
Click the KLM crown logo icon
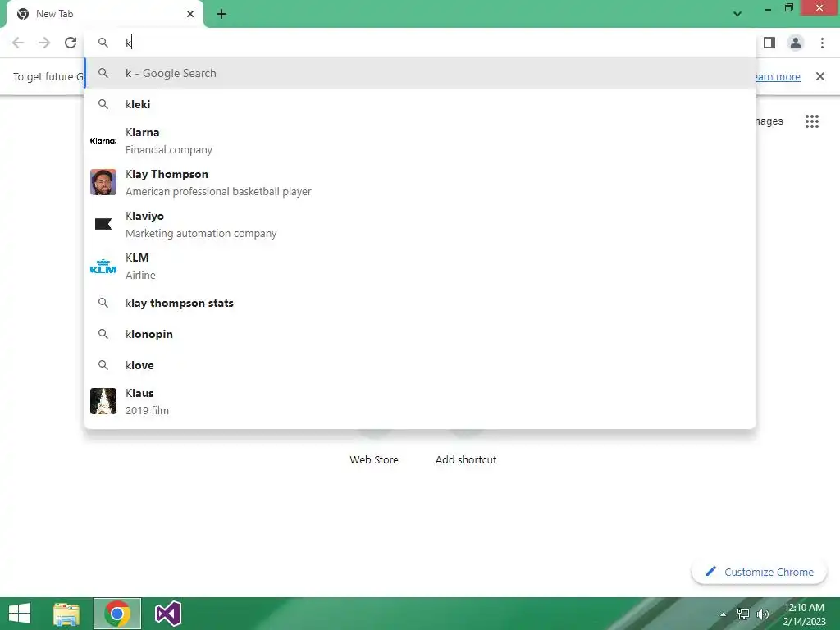point(103,267)
